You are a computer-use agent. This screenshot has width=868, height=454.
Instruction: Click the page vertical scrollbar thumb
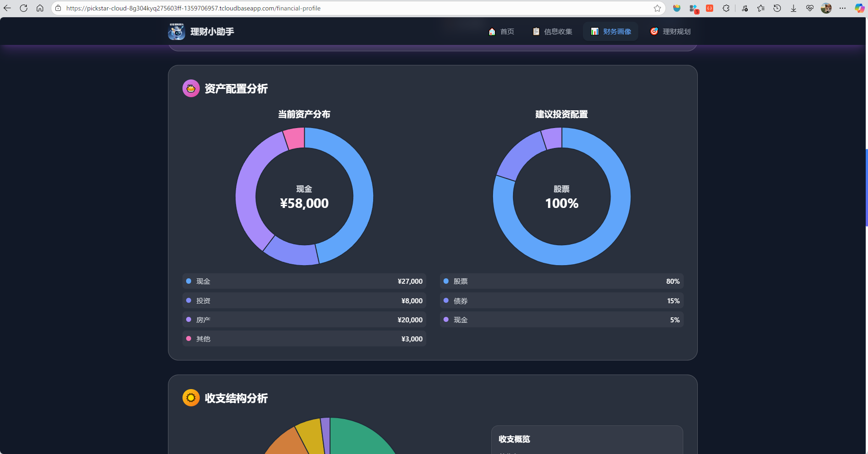click(867, 188)
